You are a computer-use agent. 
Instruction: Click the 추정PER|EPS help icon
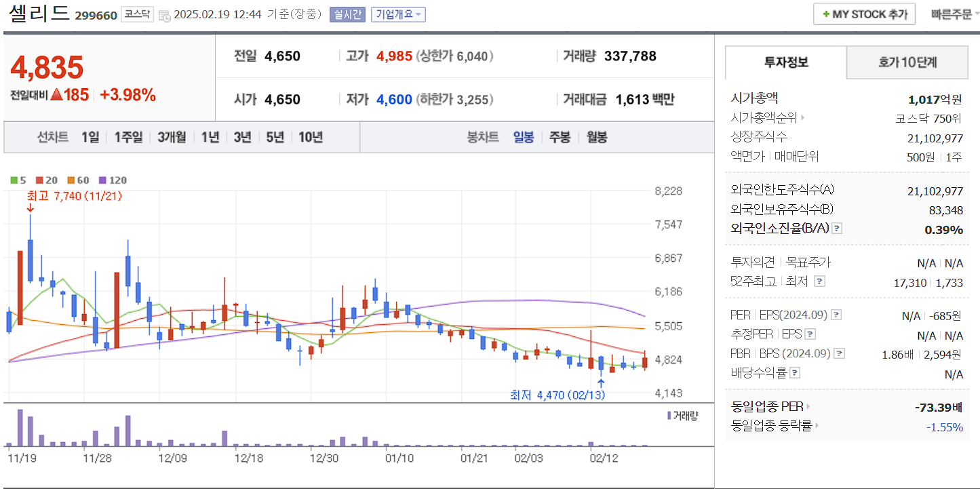tap(810, 334)
